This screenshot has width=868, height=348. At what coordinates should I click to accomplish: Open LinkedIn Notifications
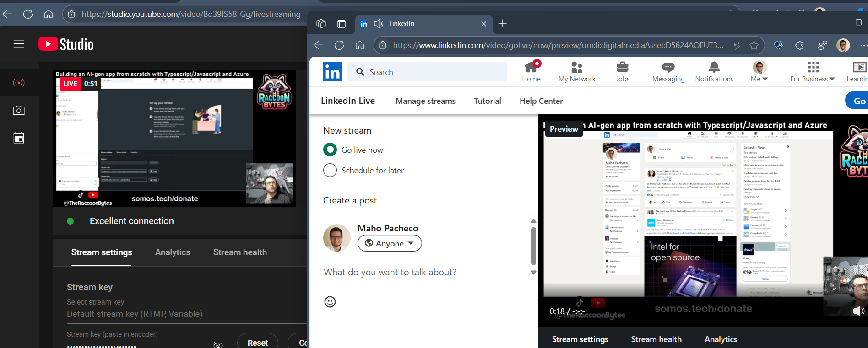pyautogui.click(x=714, y=72)
